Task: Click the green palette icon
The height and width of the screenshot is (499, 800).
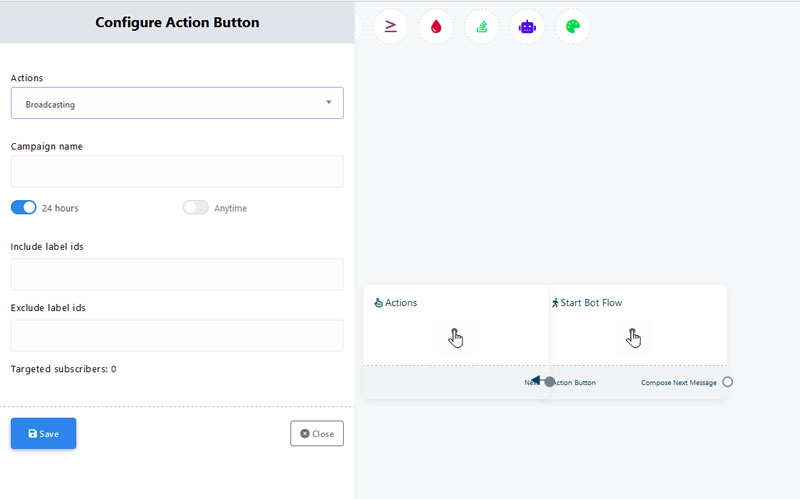Action: [572, 26]
